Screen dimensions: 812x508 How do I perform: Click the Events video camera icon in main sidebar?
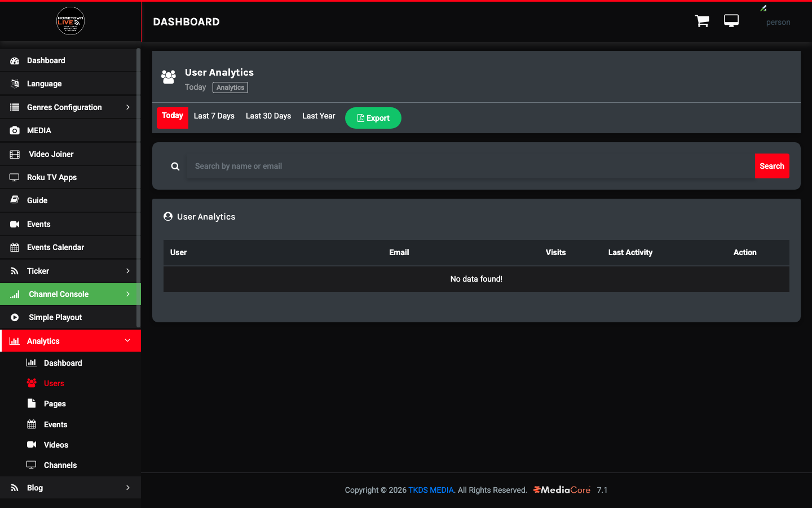15,224
